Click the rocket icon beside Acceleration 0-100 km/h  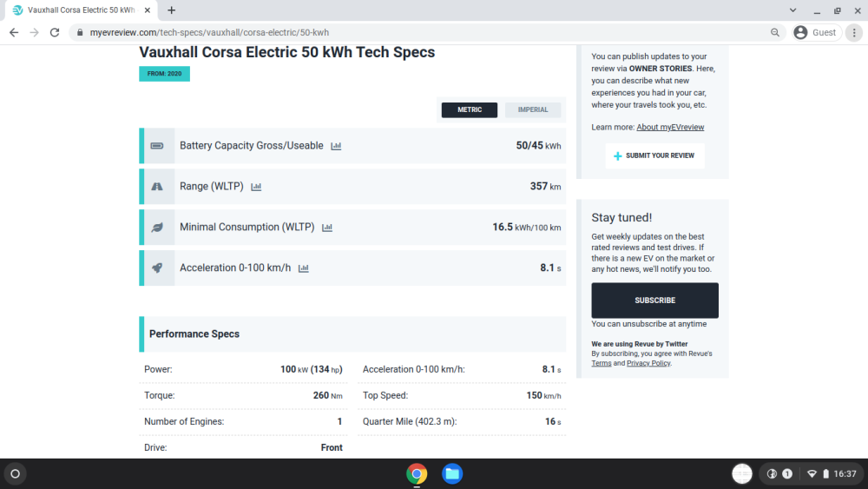157,268
